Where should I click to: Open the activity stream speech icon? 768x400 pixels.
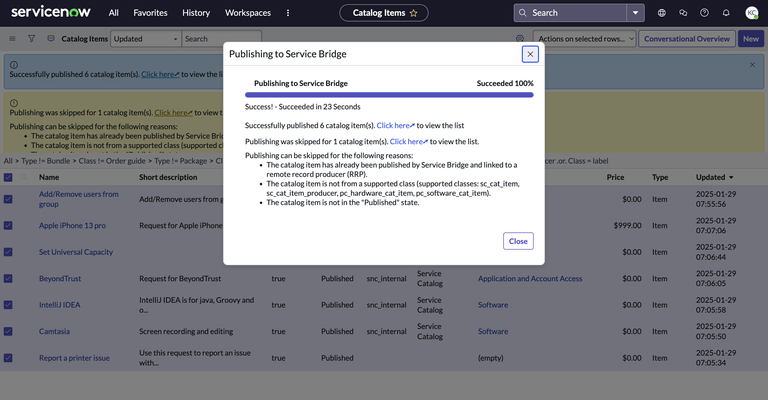[50, 39]
